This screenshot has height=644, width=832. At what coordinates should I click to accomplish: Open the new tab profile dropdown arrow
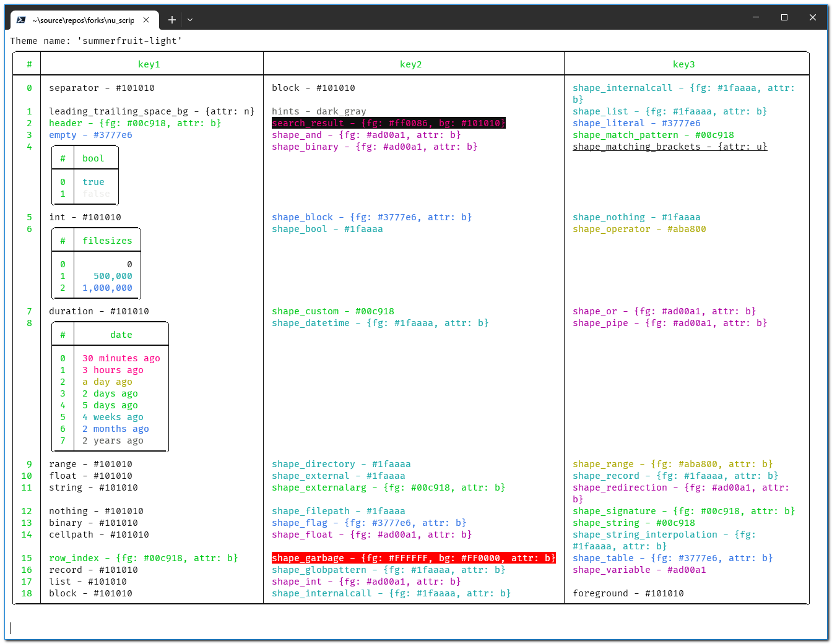tap(190, 20)
